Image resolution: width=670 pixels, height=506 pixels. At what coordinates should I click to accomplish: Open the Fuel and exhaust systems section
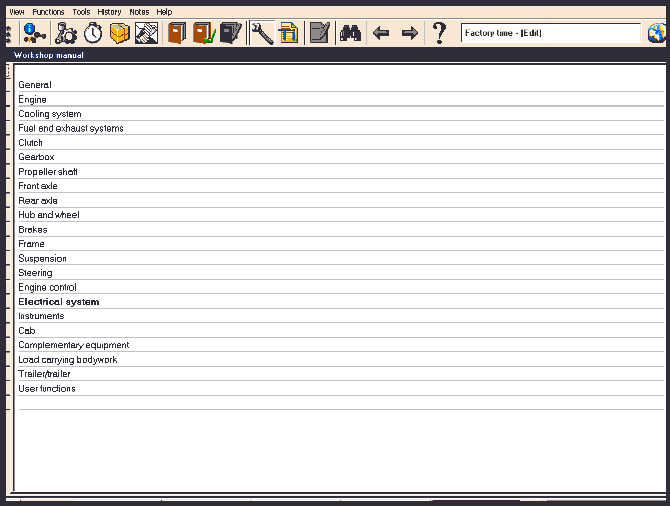tap(71, 129)
